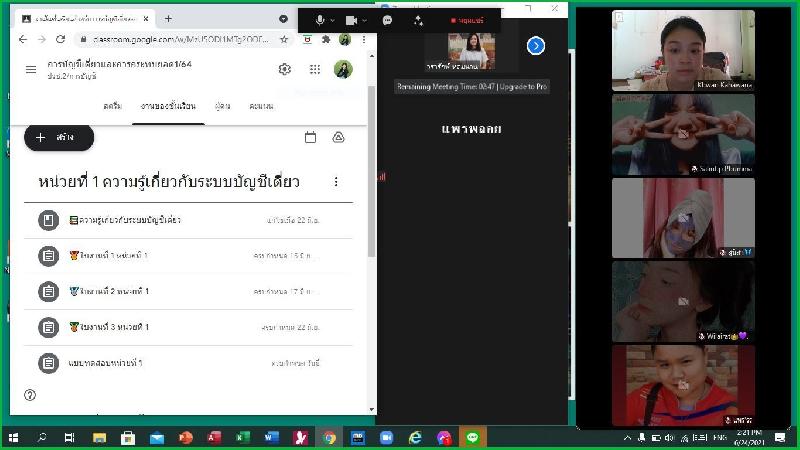Screen dimensions: 800x450
Task: Open the three-dot menu for หน่วยที่ 1 topic
Action: point(336,182)
